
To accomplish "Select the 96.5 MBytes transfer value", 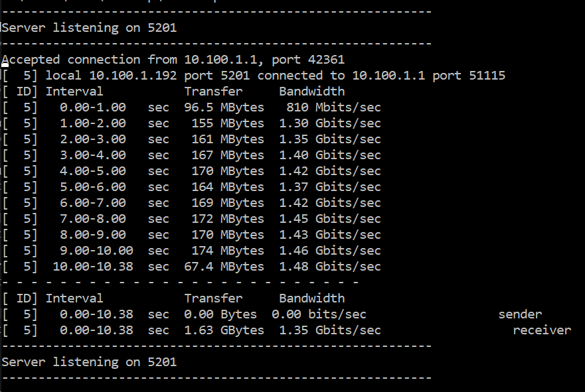I will point(224,107).
